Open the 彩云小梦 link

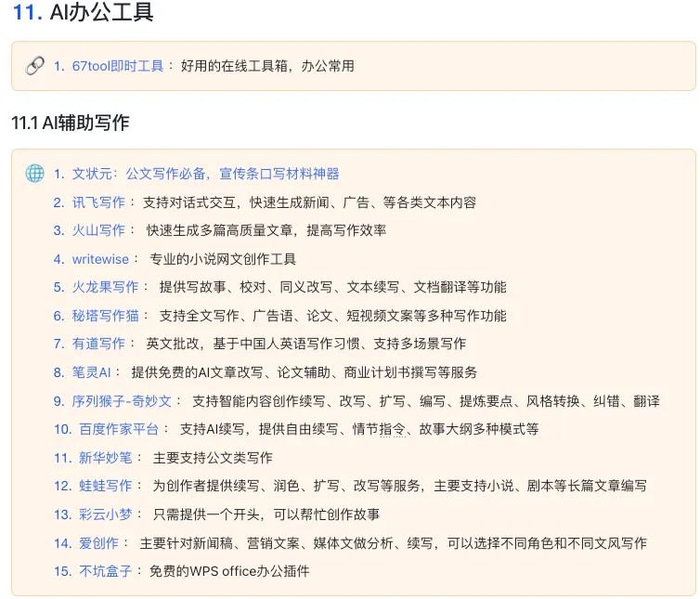click(x=105, y=514)
